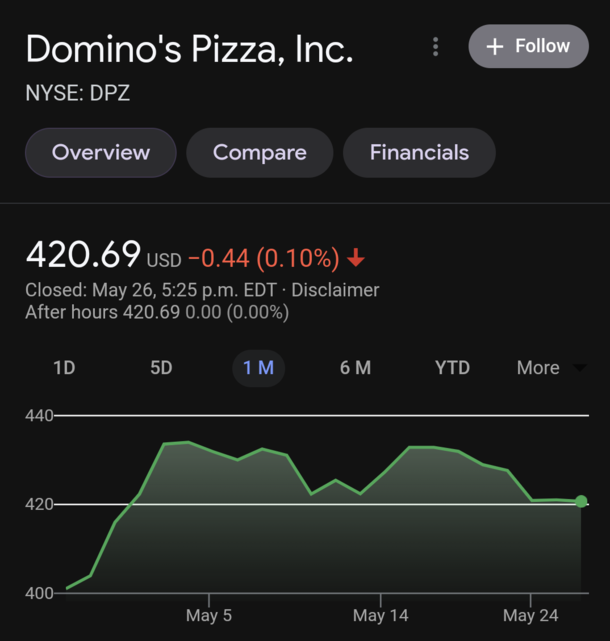Select the YTD time range

(452, 368)
